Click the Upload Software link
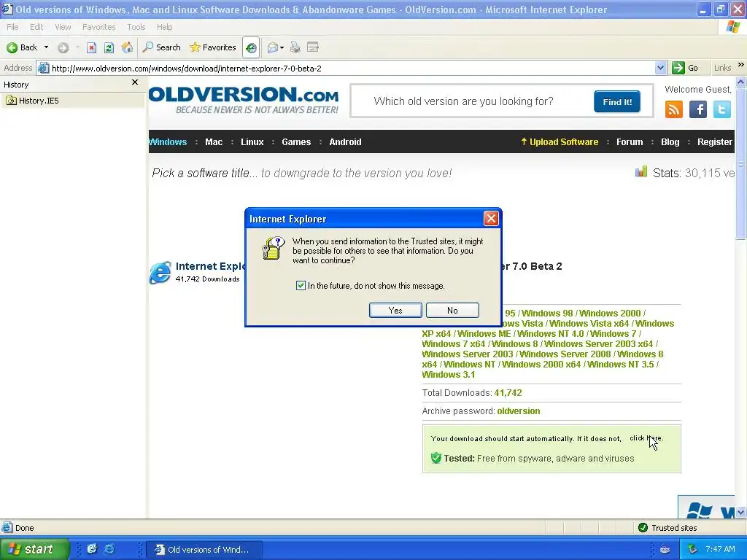The image size is (747, 560). [560, 142]
